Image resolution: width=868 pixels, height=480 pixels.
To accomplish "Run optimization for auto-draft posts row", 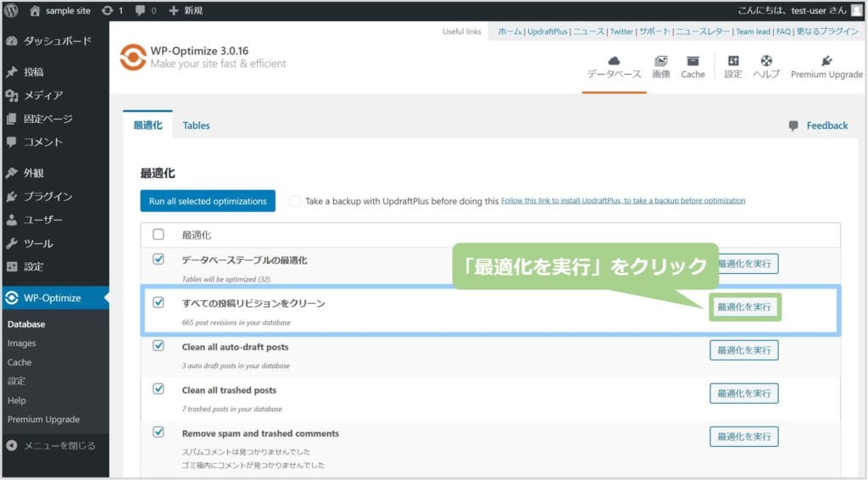I will tap(744, 350).
